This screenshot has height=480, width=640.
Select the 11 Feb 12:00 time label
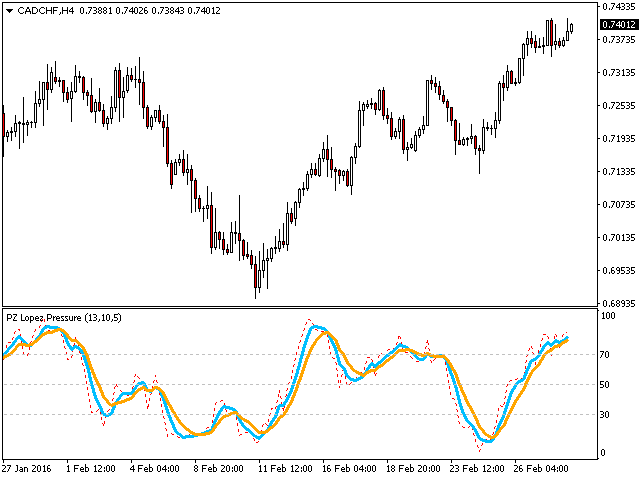pyautogui.click(x=285, y=469)
